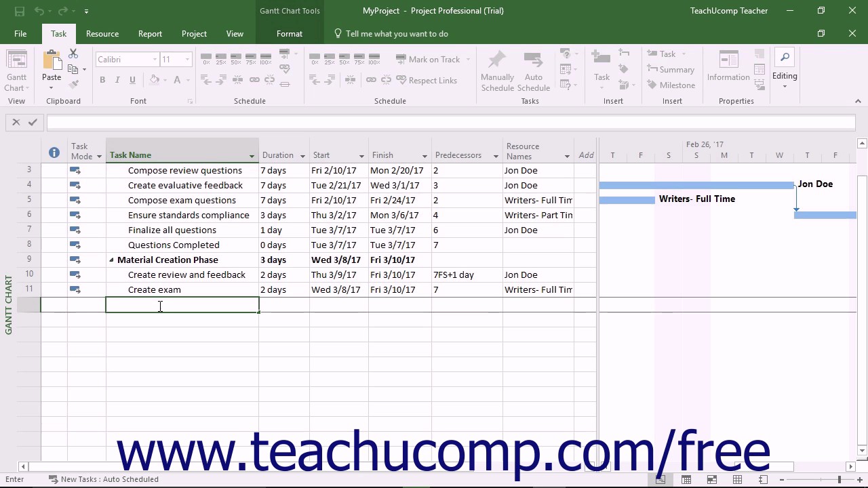Click the indicators info column icon

54,152
